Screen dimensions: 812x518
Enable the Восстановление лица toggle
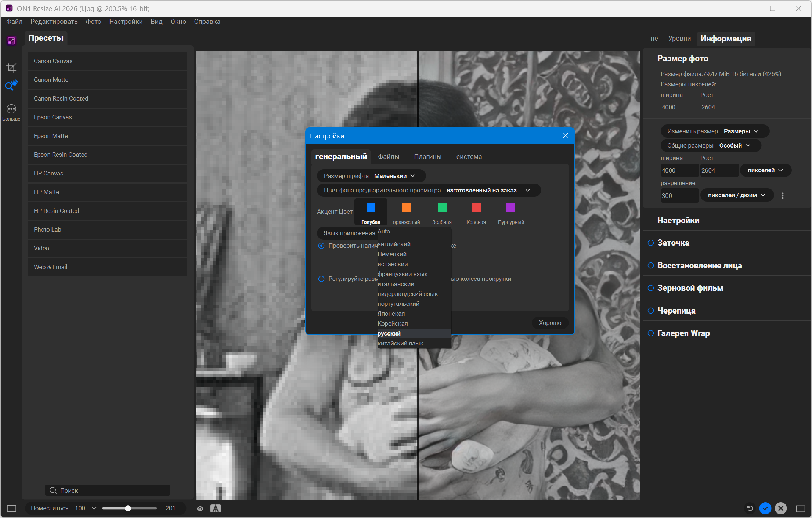pyautogui.click(x=651, y=265)
